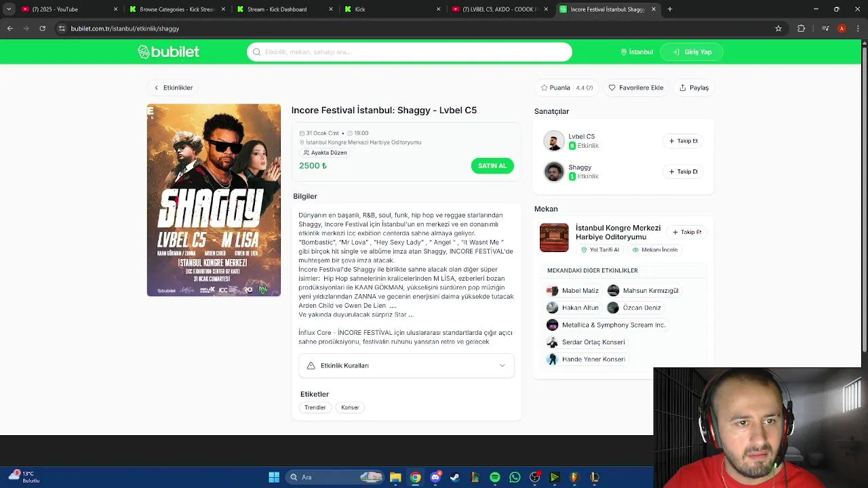Open Steam from the taskbar
The image size is (868, 488).
tap(455, 477)
